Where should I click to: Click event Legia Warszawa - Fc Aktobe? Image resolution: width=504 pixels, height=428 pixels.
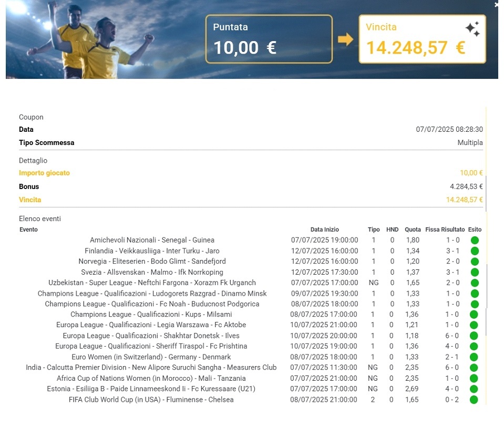[151, 325]
